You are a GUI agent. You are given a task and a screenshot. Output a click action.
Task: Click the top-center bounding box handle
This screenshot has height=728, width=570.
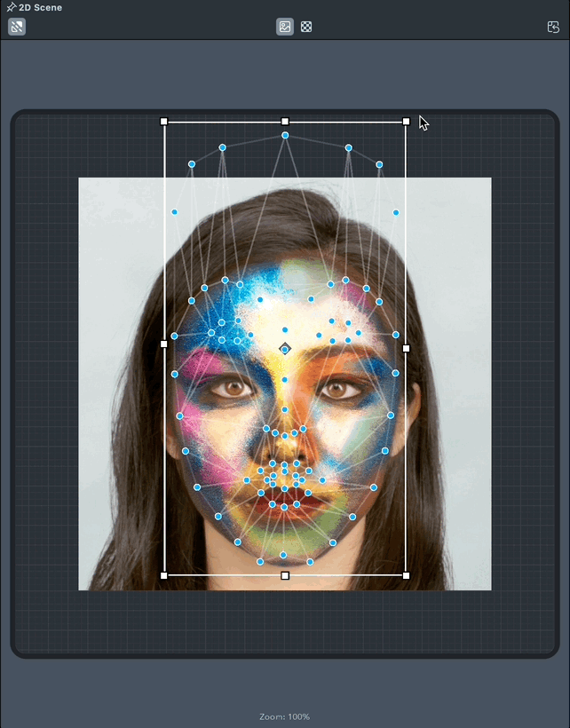coord(285,122)
